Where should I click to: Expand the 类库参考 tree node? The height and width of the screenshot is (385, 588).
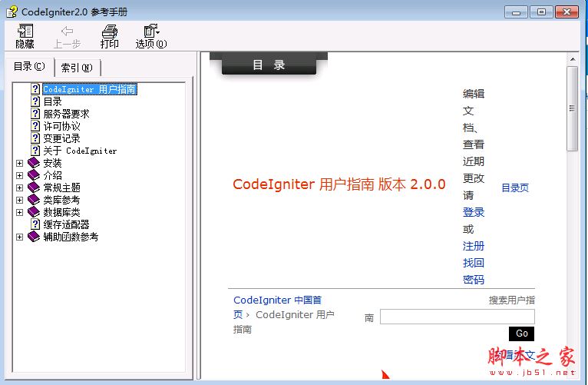point(19,200)
